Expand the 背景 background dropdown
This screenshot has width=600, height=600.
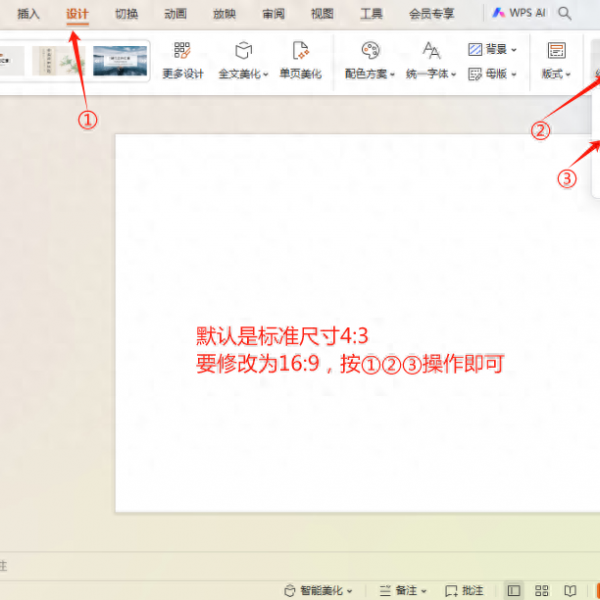pos(514,49)
